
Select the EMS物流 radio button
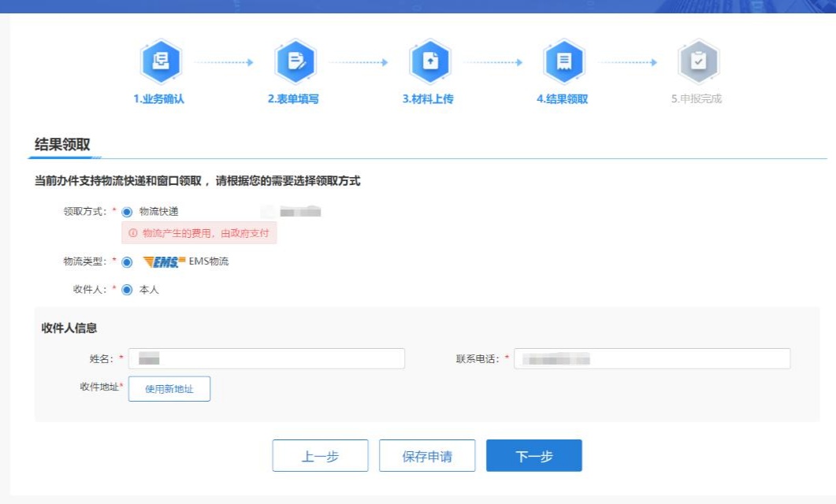point(127,262)
